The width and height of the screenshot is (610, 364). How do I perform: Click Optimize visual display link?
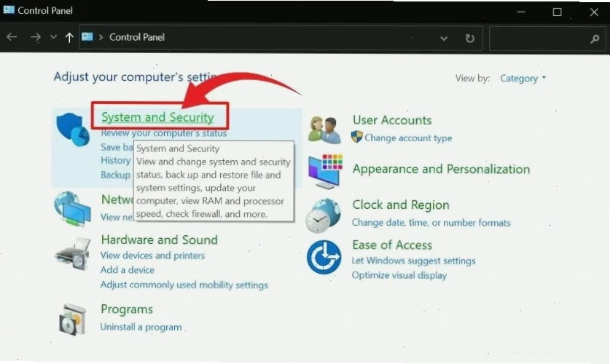[x=399, y=275]
